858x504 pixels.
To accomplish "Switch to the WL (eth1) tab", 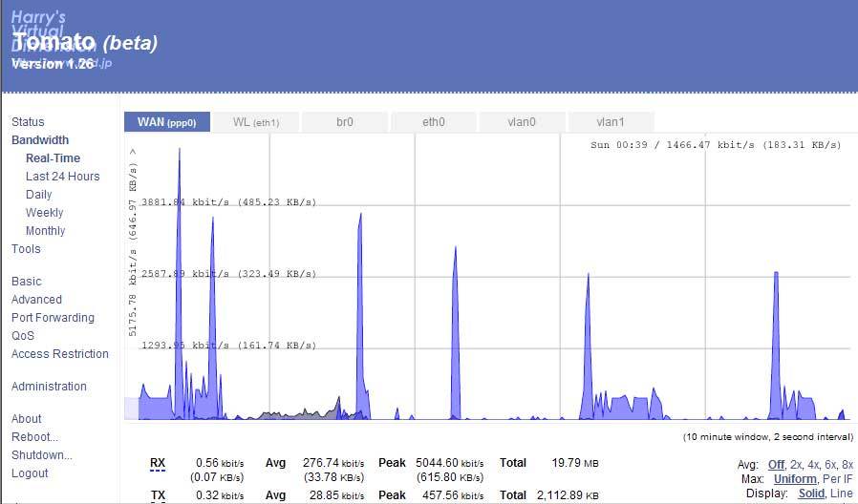I will 255,122.
